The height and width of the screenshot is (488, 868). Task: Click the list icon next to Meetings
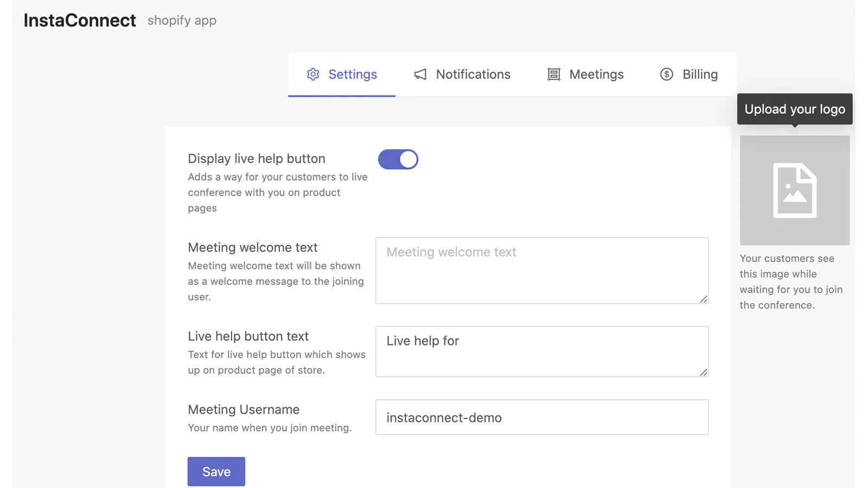[x=553, y=74]
